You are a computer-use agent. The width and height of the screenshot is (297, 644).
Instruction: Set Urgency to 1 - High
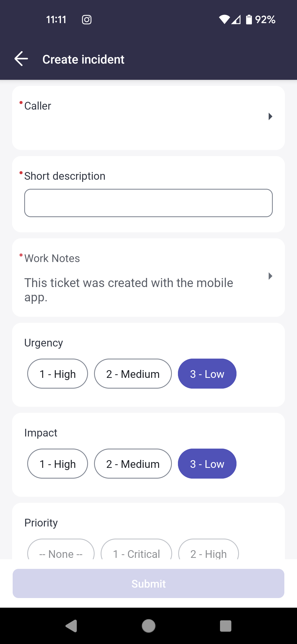click(57, 374)
